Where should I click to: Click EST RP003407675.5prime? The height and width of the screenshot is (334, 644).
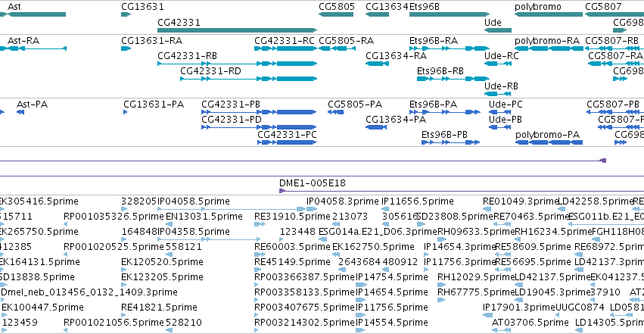[257, 316]
